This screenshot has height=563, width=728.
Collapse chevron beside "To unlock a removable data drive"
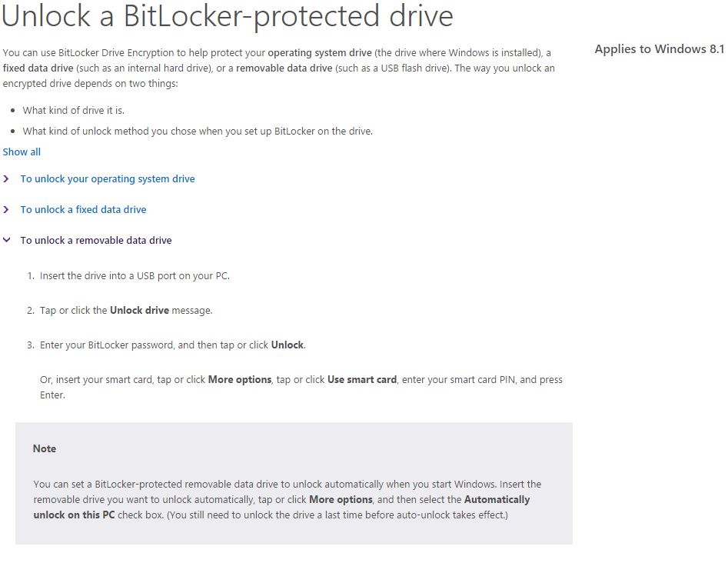point(6,240)
